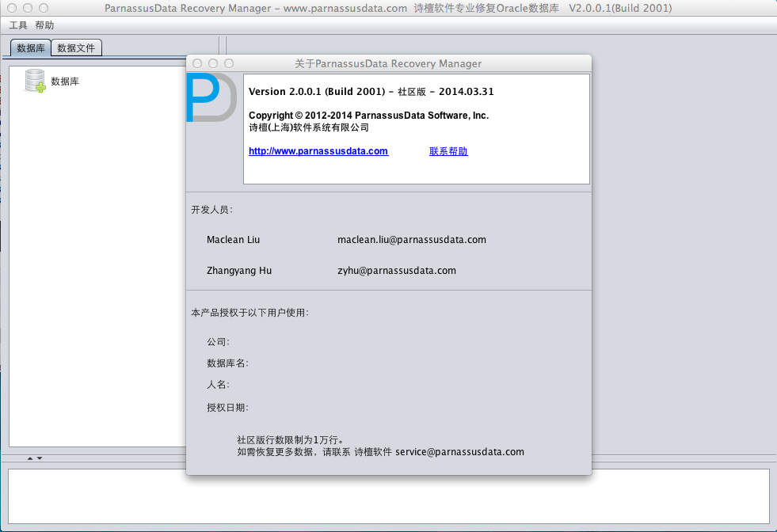Zoom the main Recovery Manager window

tap(44, 8)
